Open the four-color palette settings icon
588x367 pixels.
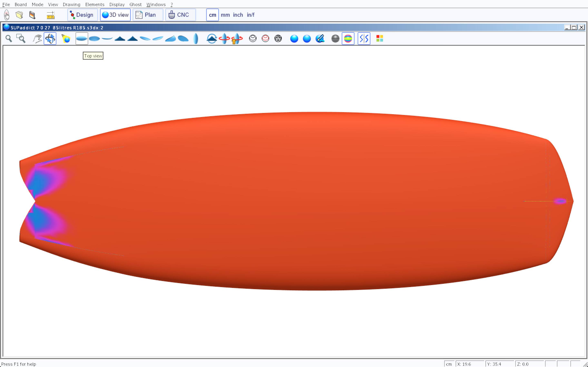point(380,39)
